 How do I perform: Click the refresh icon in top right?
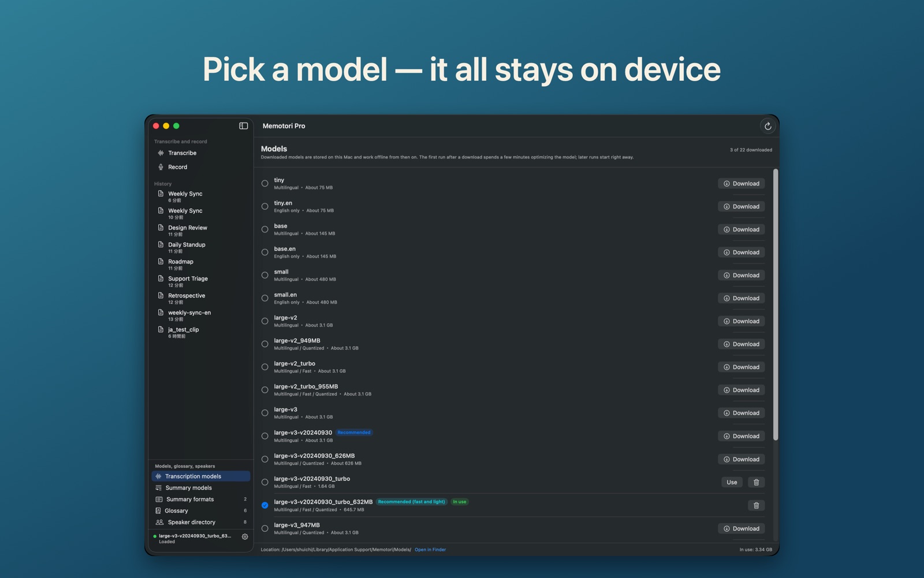click(767, 126)
